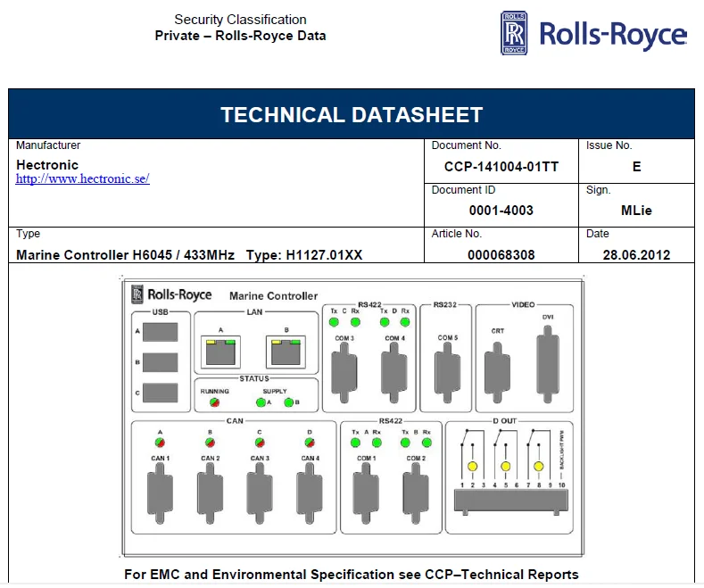Select USB port A in diagram
704x588 pixels.
[x=161, y=332]
